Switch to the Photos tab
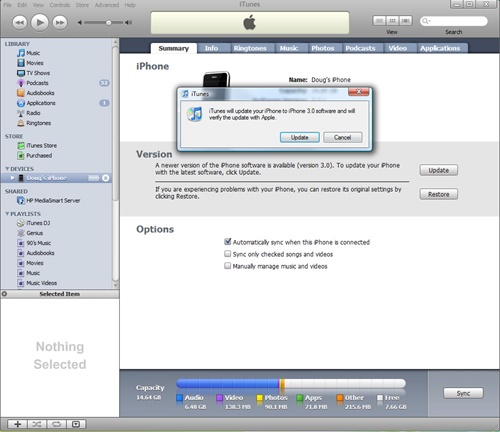Screen dimensions: 500x432 click(x=323, y=48)
